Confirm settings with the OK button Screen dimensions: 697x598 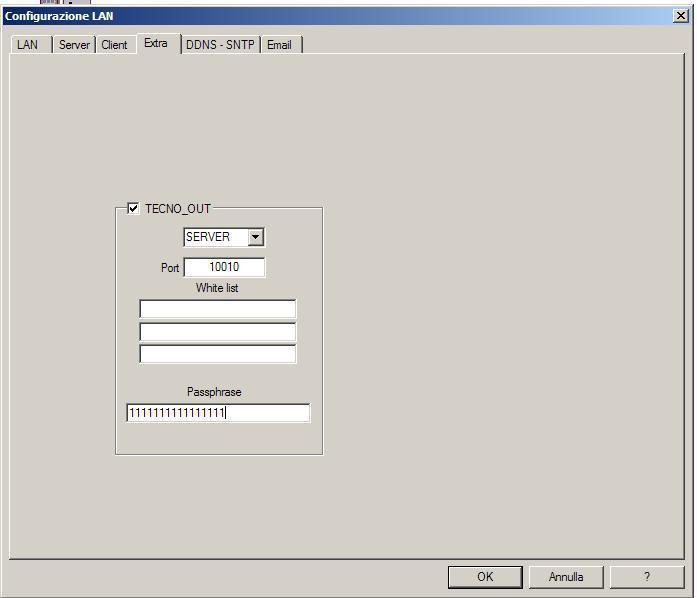click(x=485, y=577)
